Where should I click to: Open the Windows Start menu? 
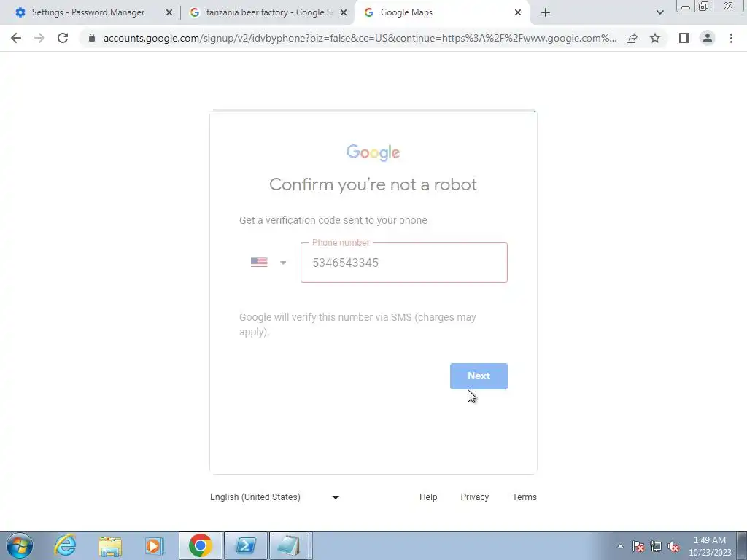20,545
